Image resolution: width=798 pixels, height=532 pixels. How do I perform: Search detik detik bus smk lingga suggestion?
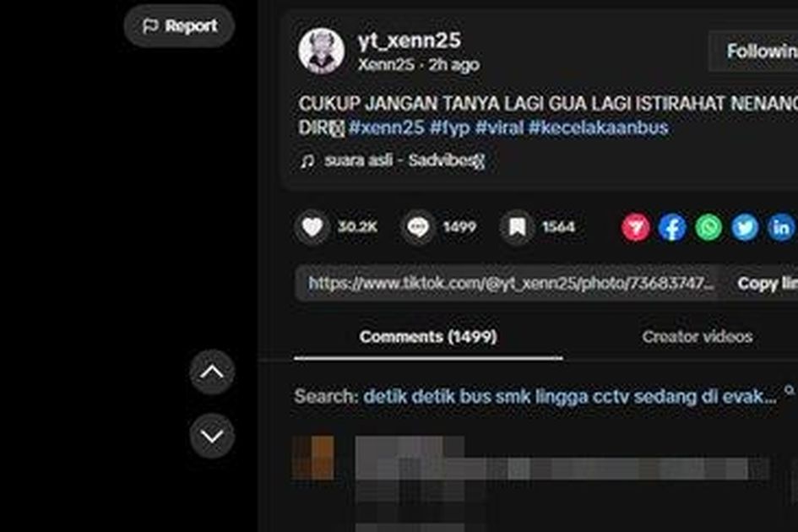click(570, 397)
